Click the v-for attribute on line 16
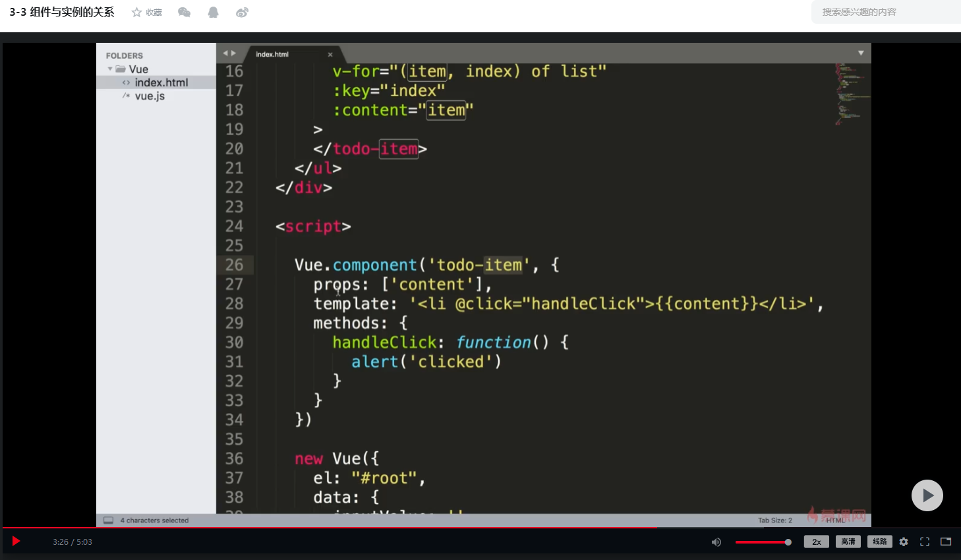961x560 pixels. click(469, 71)
